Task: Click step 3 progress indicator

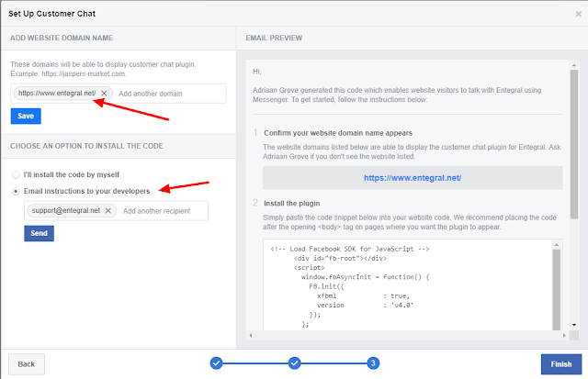Action: pos(373,362)
